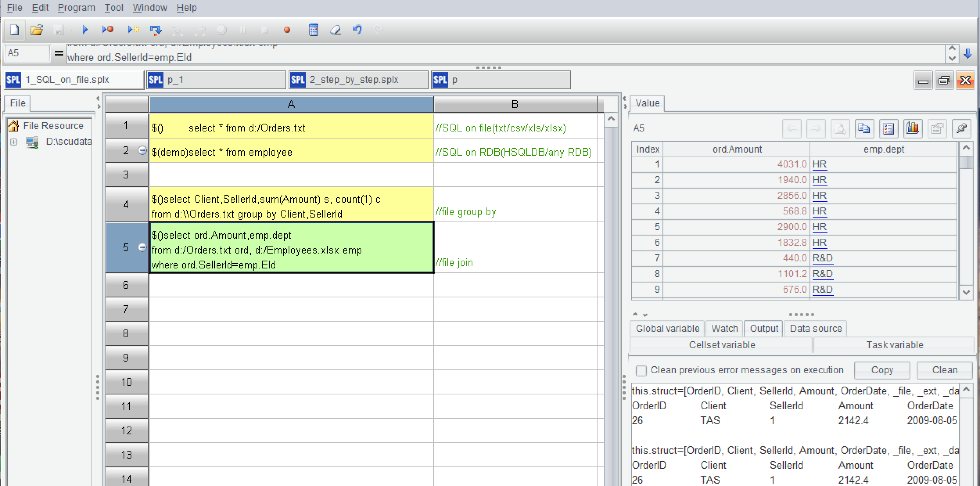980x486 pixels.
Task: Click the pin icon in Value panel
Action: coord(961,128)
